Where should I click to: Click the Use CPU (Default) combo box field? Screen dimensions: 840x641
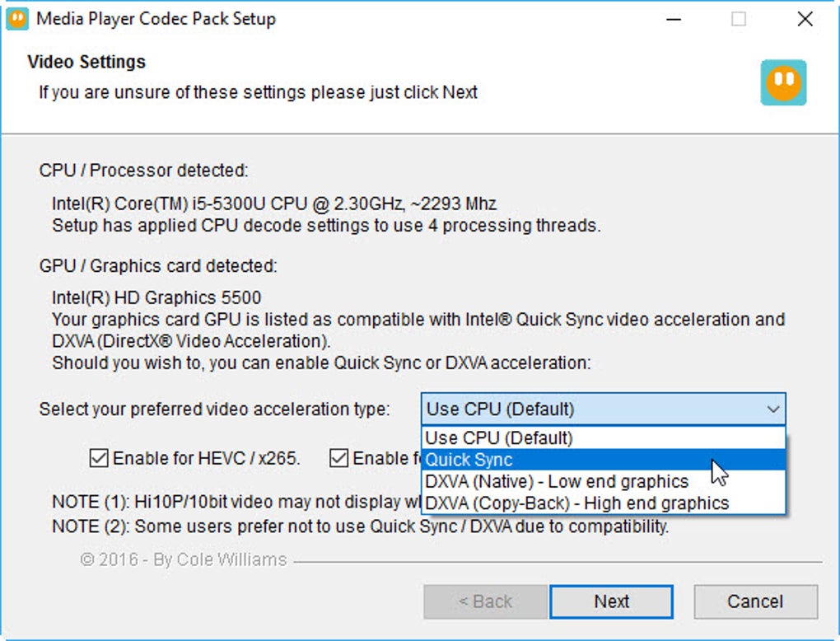point(593,409)
